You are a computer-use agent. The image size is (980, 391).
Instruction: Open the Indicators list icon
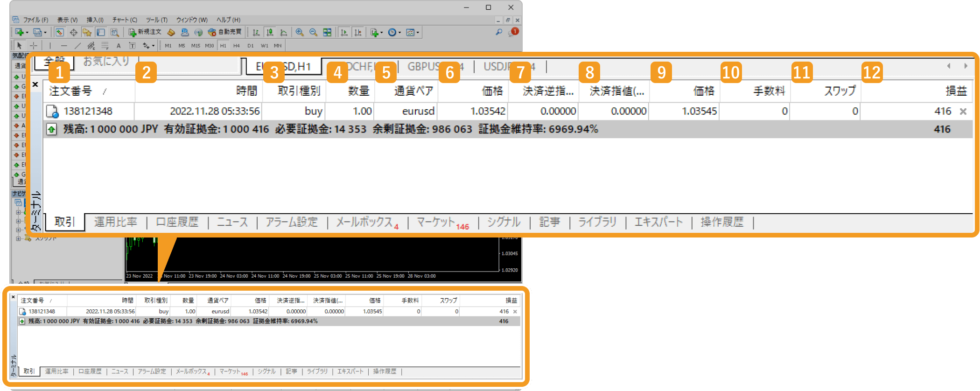click(374, 32)
